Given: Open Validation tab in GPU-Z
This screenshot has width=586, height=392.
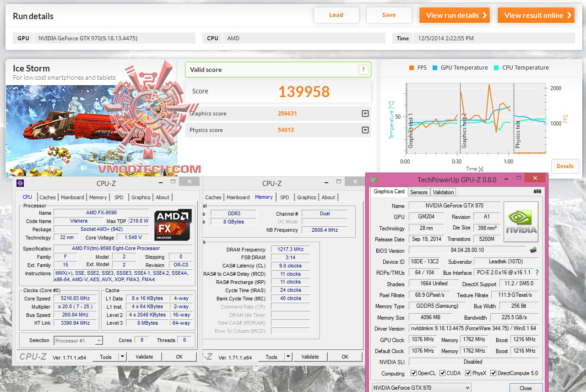Looking at the screenshot, I should pos(444,192).
